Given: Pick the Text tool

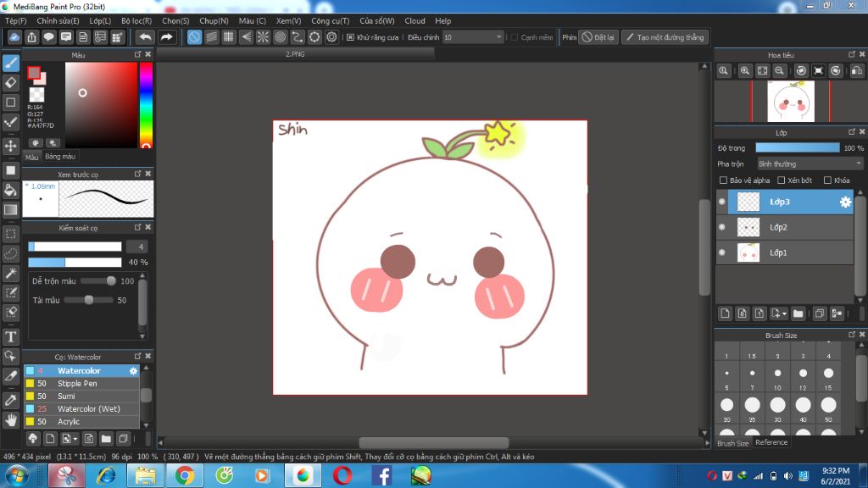Looking at the screenshot, I should coord(11,336).
